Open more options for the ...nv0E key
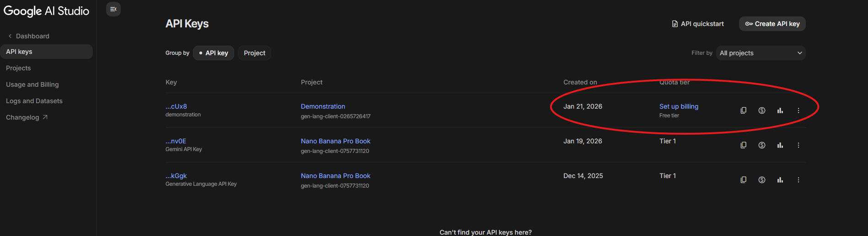The image size is (868, 236). (x=798, y=145)
